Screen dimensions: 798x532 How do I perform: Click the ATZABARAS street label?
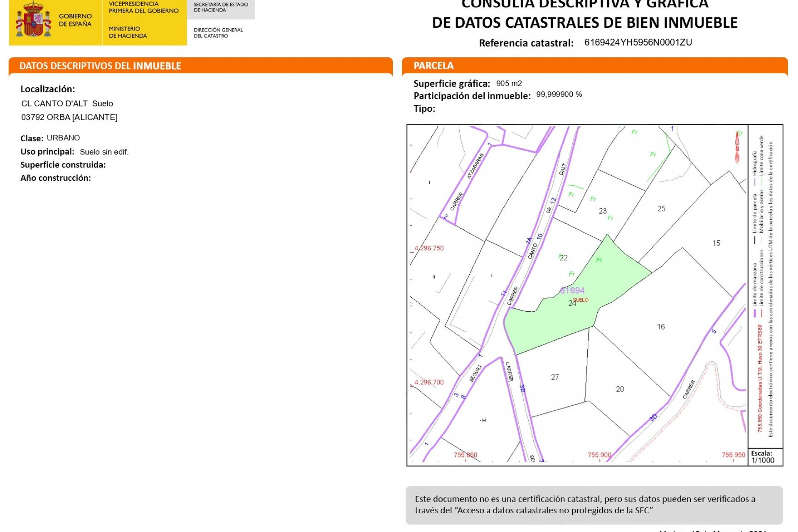475,165
